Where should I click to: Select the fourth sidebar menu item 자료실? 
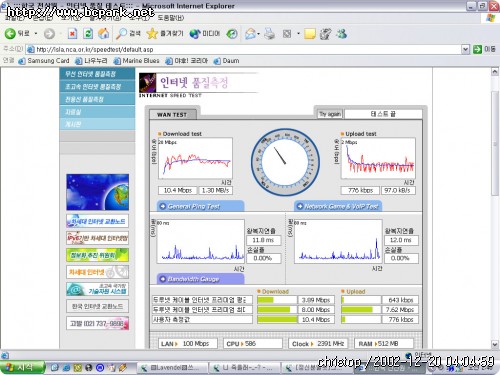pos(97,112)
